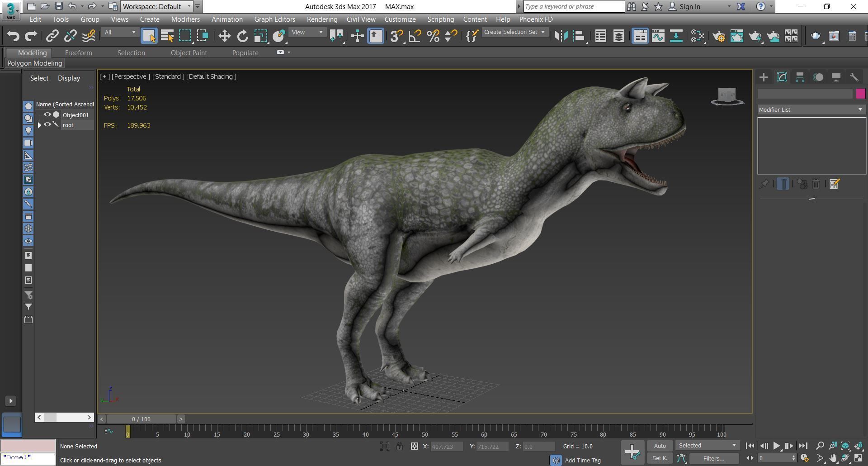Open the Create panel tab (plus)
Screen dimensions: 868x466
tap(764, 77)
